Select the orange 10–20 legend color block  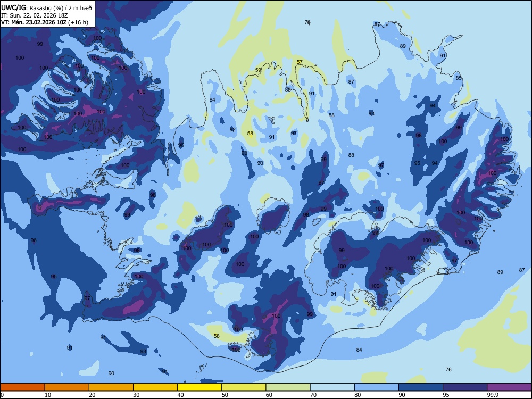67,387
